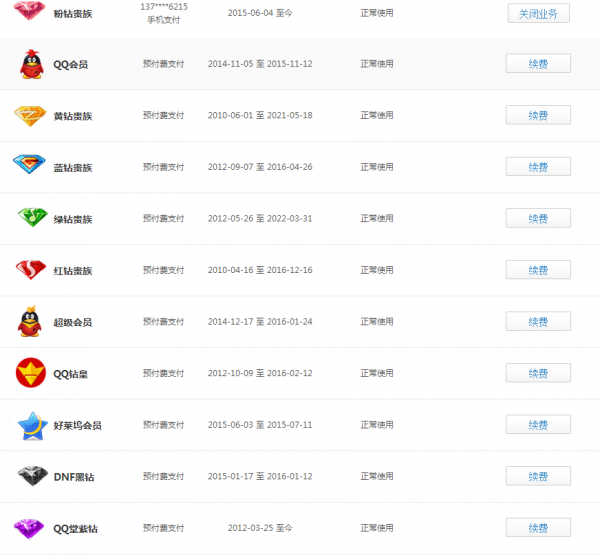The height and width of the screenshot is (557, 600).
Task: Click 预付费支付 in DNF黑钻 row
Action: pos(164,476)
